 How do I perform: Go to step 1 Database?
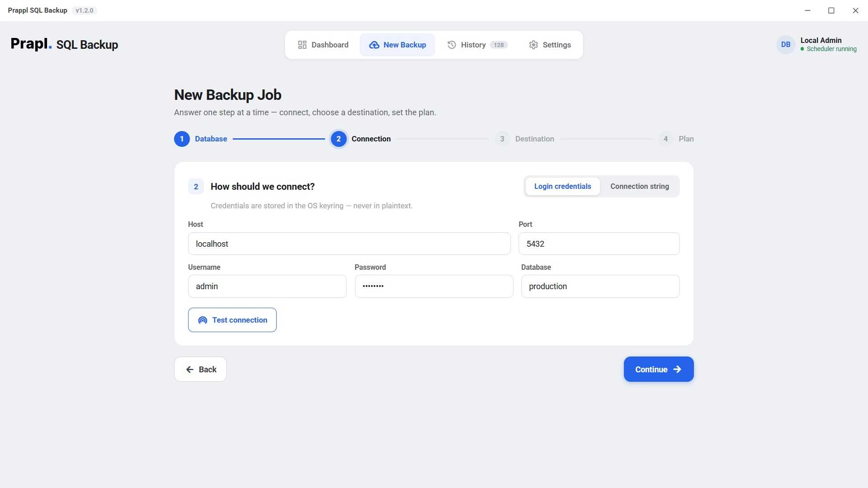(201, 139)
